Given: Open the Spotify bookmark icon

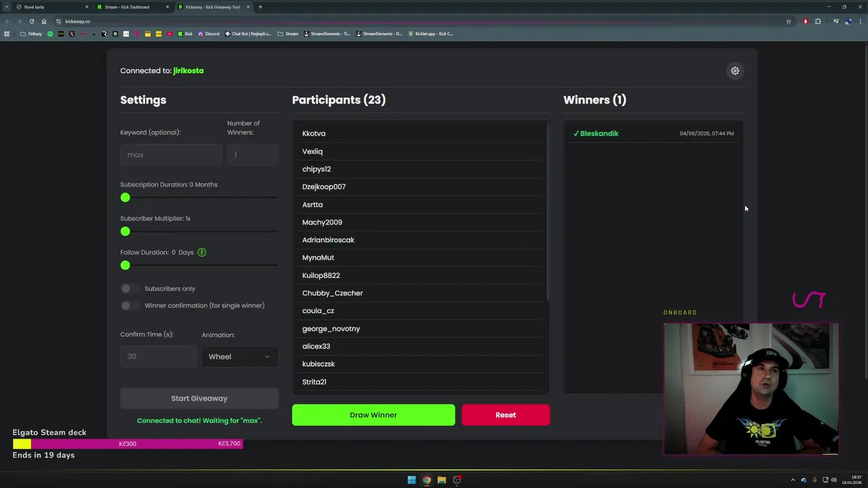Looking at the screenshot, I should coord(50,33).
